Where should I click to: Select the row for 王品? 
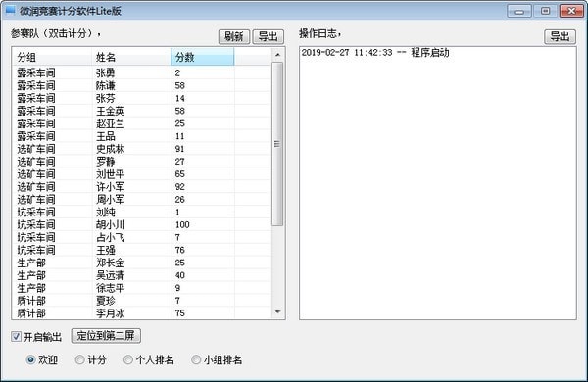tap(142, 136)
